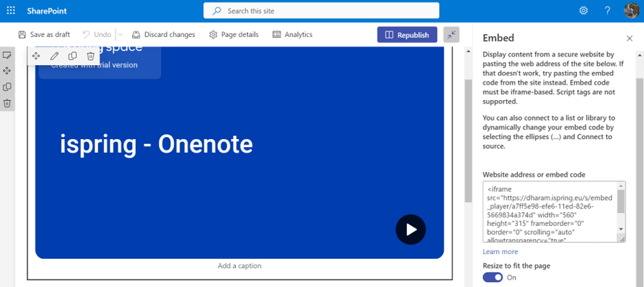Click the section edit icon in left rail
Viewport: 644px width, 287px height.
pos(7,55)
